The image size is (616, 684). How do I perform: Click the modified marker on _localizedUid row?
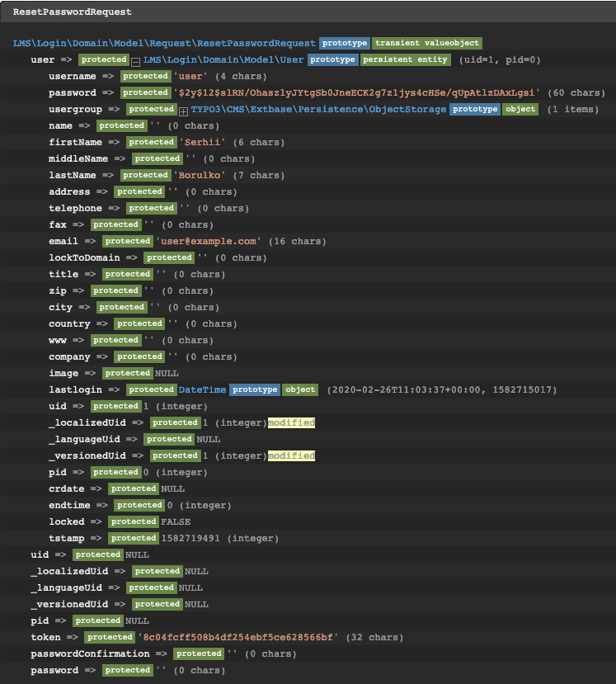point(291,422)
